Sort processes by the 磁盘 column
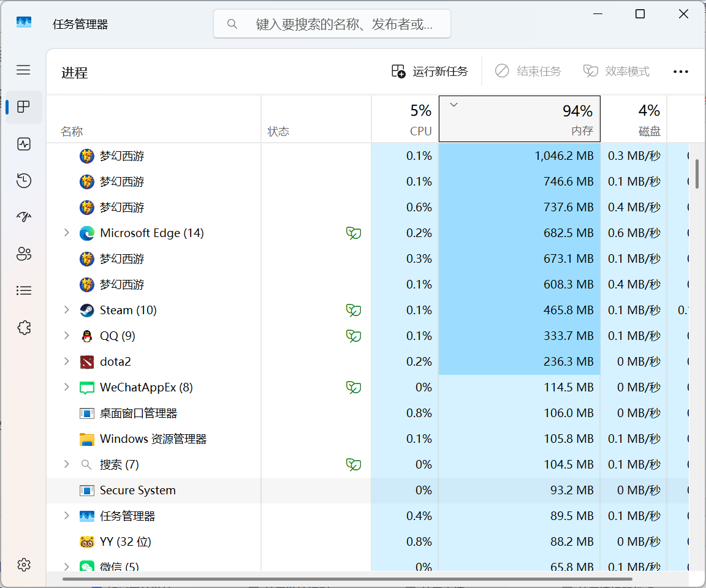The height and width of the screenshot is (588, 706). 634,119
